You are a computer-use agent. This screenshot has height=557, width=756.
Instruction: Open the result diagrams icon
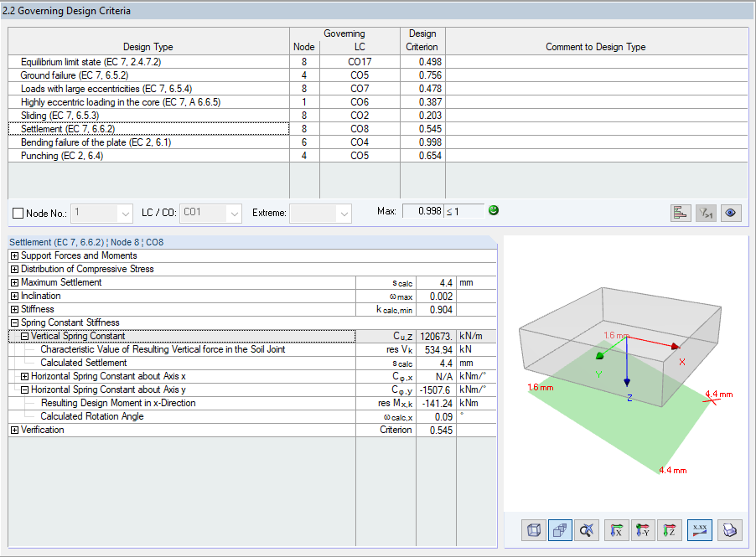click(681, 213)
